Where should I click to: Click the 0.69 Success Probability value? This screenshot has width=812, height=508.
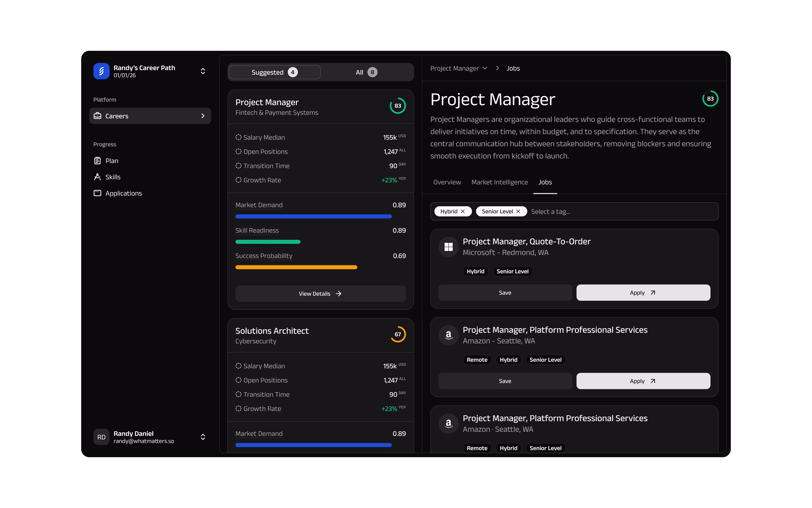point(399,256)
